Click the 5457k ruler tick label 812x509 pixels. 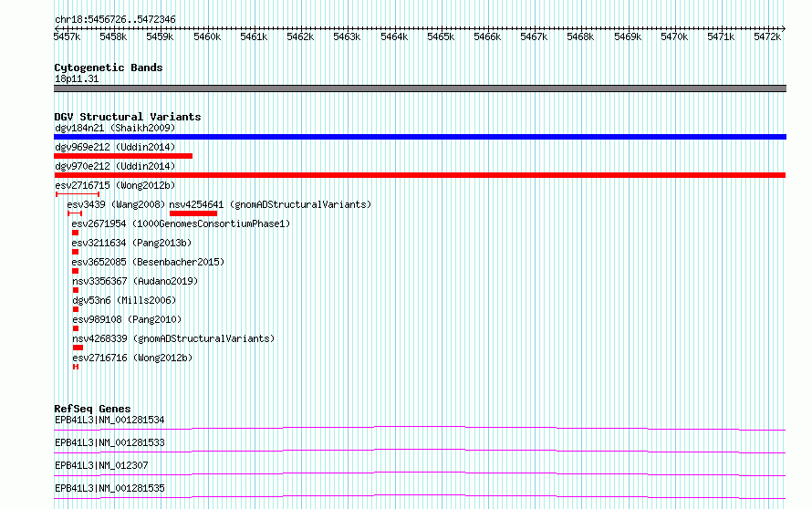[x=67, y=36]
